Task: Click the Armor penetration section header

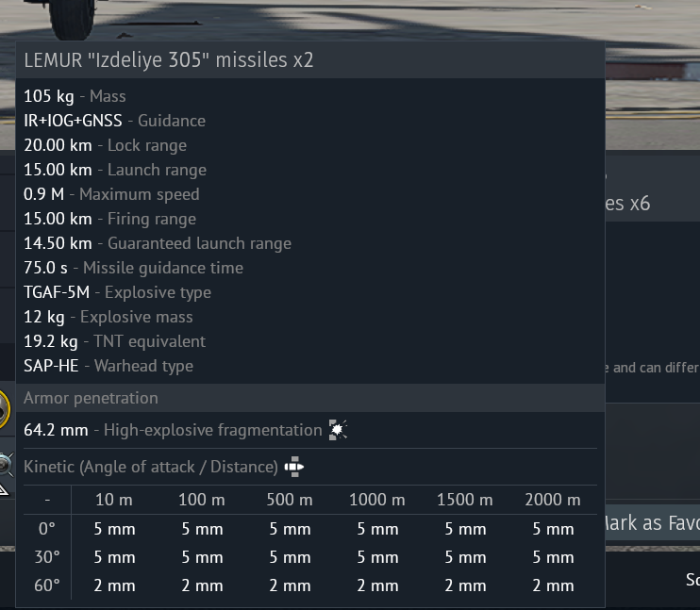Action: 310,398
